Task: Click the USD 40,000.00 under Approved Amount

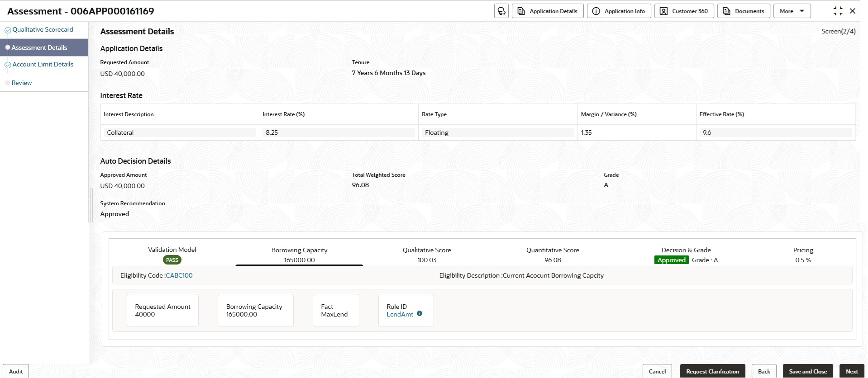Action: pos(122,186)
